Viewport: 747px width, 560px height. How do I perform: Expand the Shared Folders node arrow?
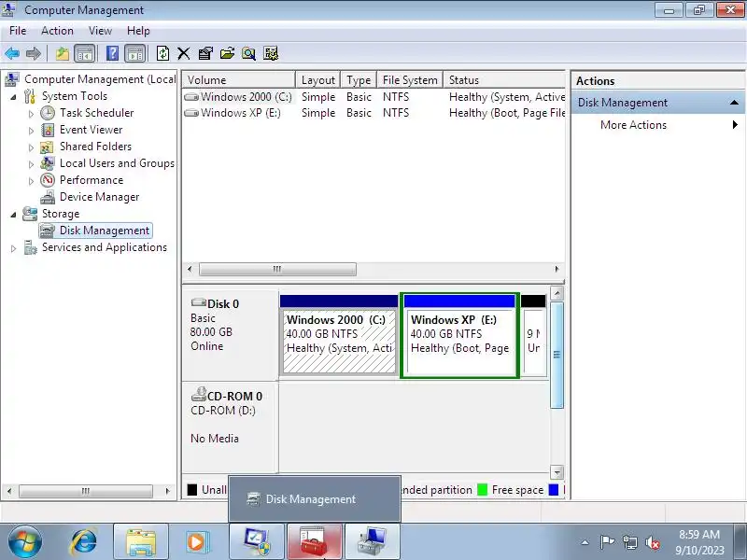31,147
